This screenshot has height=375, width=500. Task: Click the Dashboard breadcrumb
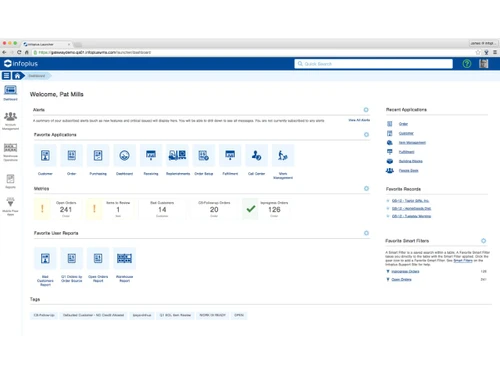[x=37, y=76]
